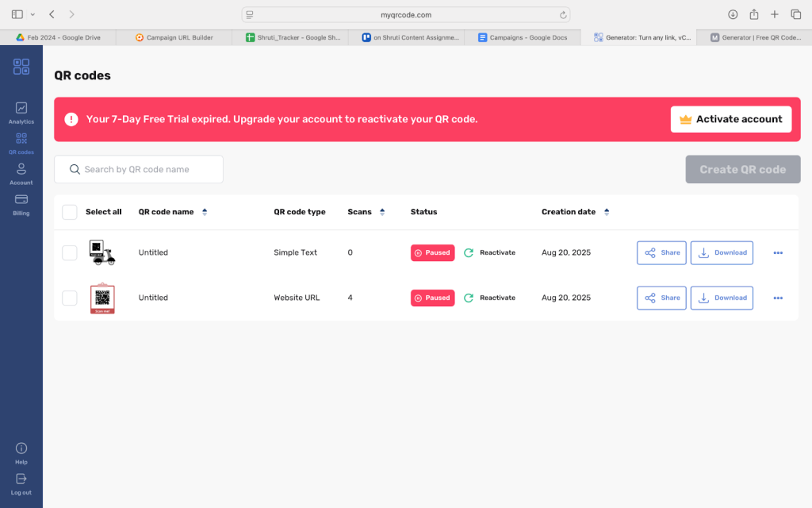This screenshot has height=508, width=812.
Task: Sort by QR code name arrow
Action: 205,212
